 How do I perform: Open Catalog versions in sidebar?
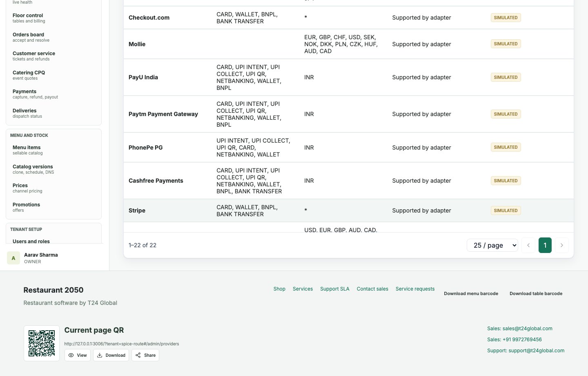tap(53, 169)
